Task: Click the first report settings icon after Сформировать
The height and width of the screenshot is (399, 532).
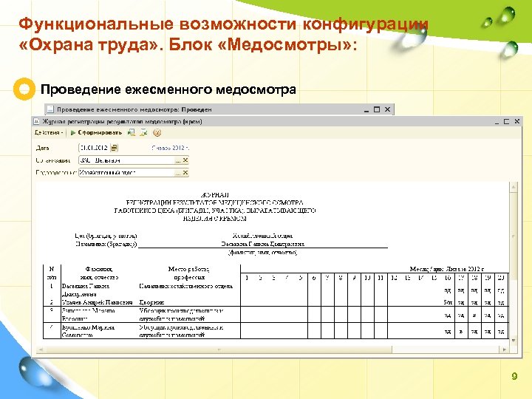Action: pos(132,133)
